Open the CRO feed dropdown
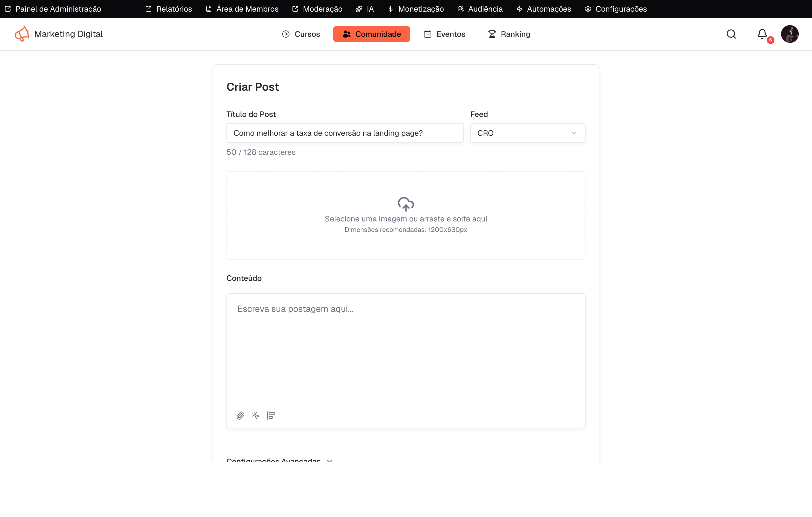The image size is (812, 517). 528,133
